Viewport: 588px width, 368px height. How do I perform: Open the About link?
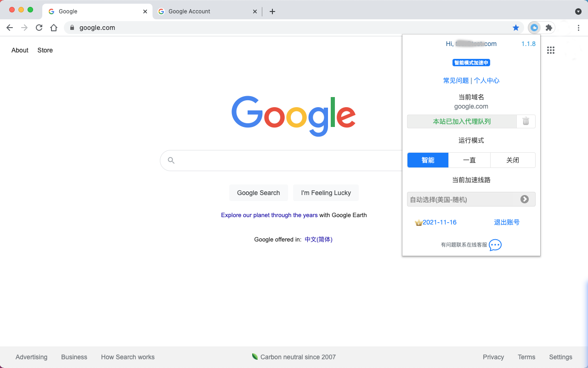pos(20,50)
